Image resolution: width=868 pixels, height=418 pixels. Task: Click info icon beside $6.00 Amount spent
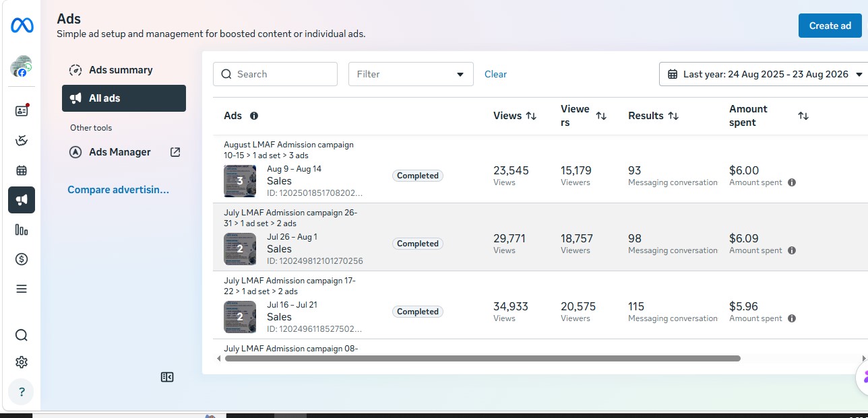pyautogui.click(x=792, y=182)
